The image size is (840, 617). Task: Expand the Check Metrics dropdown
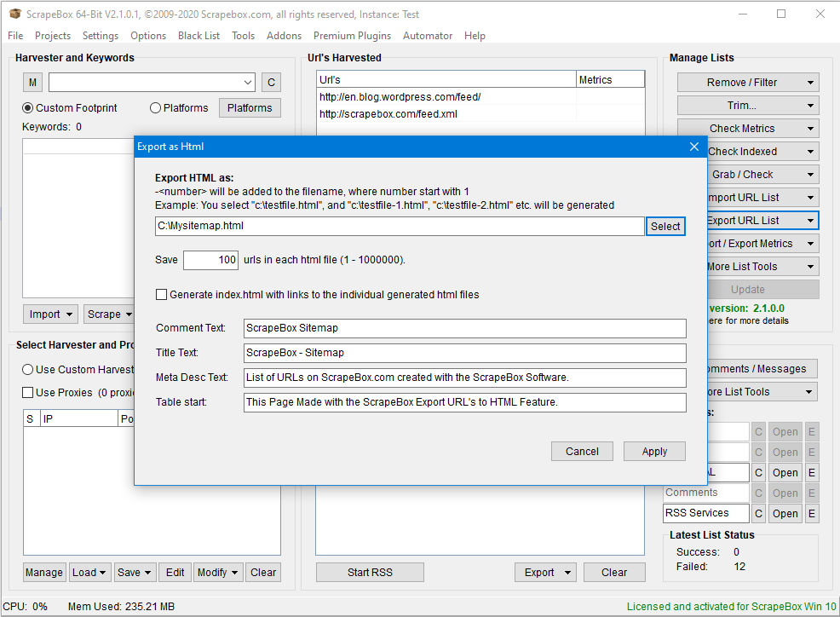point(810,129)
